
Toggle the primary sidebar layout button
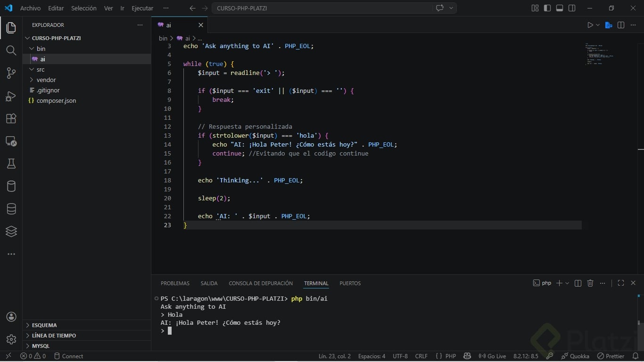point(547,8)
